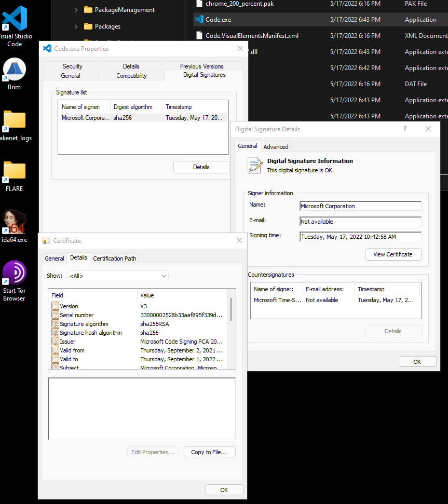The width and height of the screenshot is (448, 504).
Task: Select Microsoft Corpora... row in Signature list
Action: (143, 118)
